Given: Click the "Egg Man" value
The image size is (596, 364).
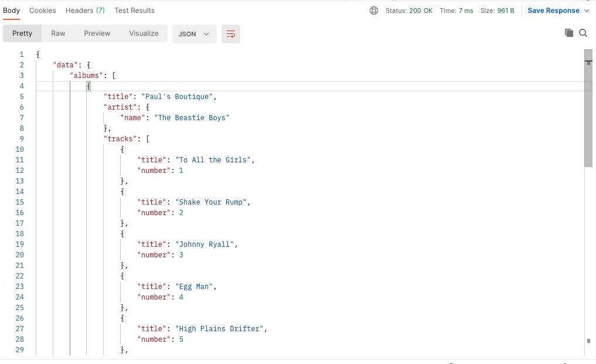Looking at the screenshot, I should pos(194,287).
